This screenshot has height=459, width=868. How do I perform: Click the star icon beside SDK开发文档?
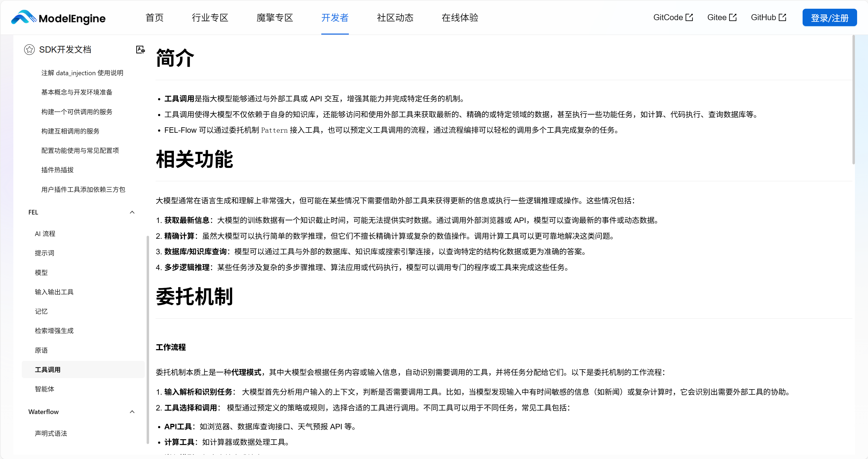pyautogui.click(x=30, y=50)
